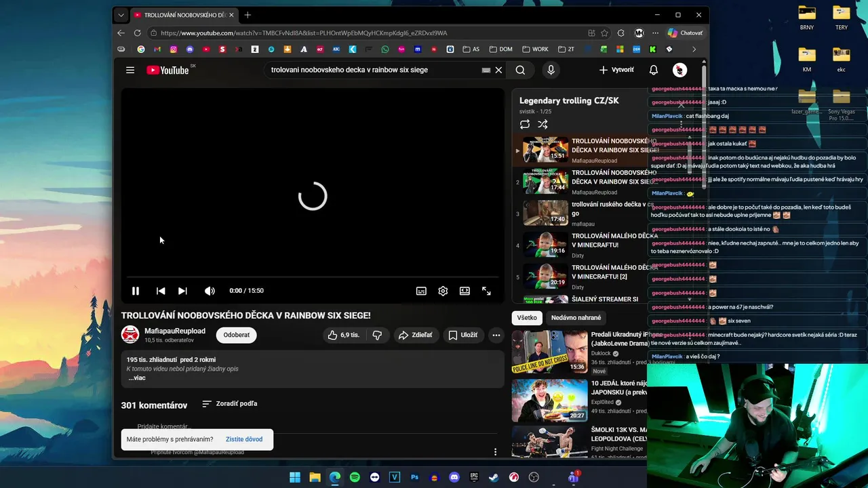Select the Nedávno nahrané filter chip

click(x=576, y=318)
